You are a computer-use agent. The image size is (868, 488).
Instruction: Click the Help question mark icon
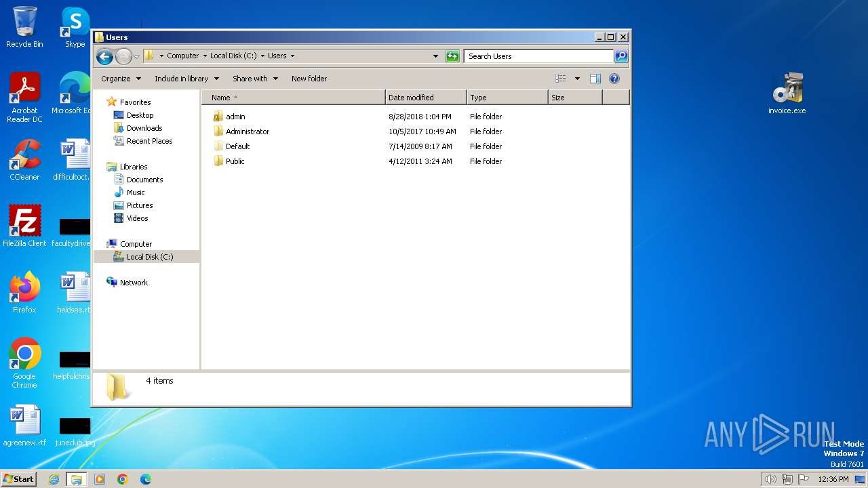click(614, 79)
